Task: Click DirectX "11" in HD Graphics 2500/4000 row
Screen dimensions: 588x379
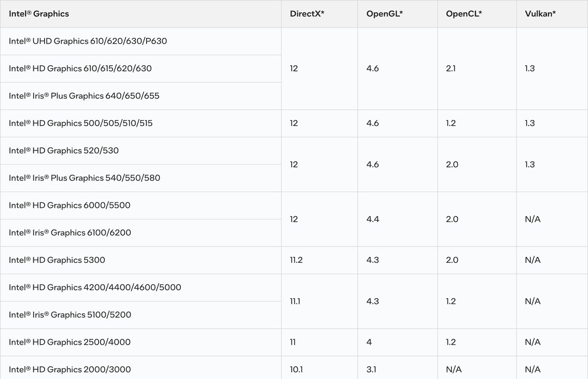Action: [293, 342]
